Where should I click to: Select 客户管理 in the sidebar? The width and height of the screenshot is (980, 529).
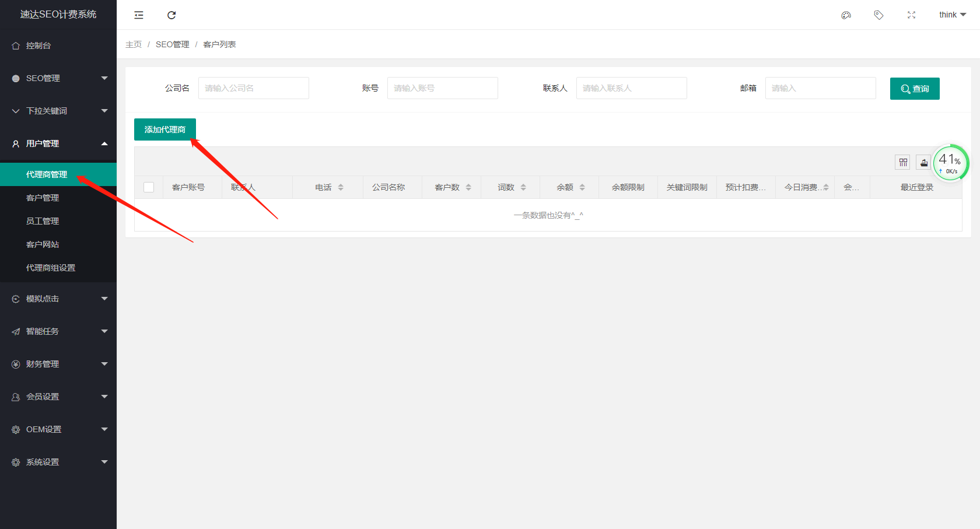pos(43,198)
